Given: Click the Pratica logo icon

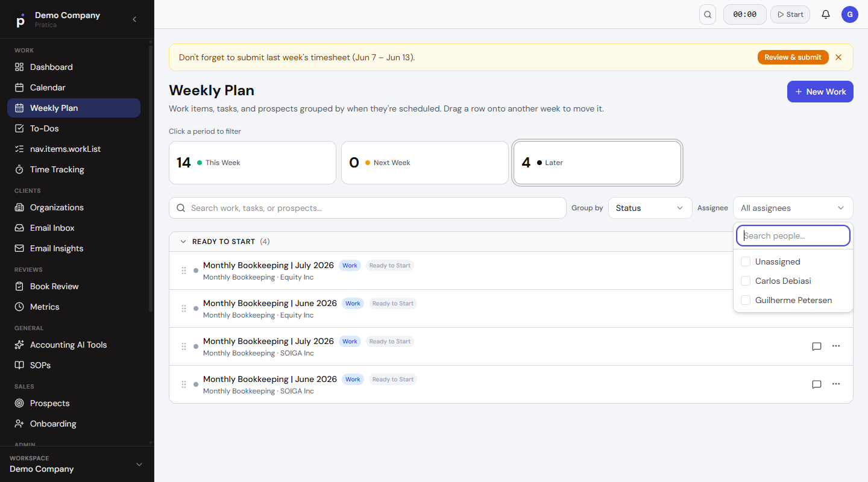Looking at the screenshot, I should [x=20, y=20].
